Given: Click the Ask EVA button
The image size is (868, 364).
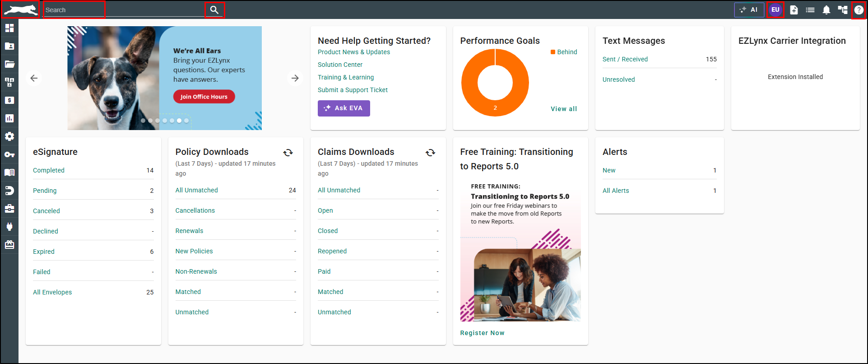Looking at the screenshot, I should [344, 108].
